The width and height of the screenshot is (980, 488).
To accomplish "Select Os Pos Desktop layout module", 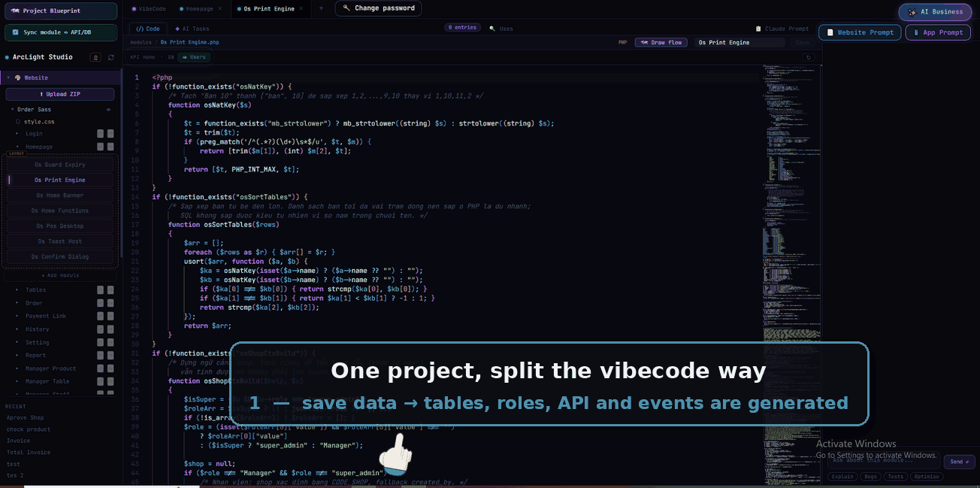I will [x=60, y=226].
